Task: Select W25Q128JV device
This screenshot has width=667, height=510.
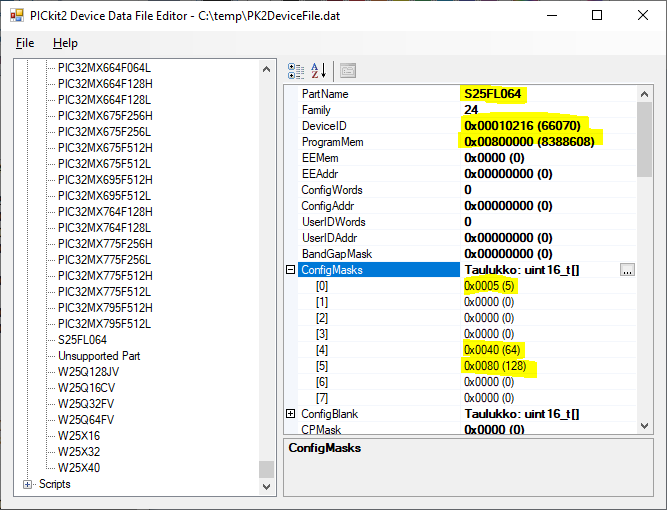Action: (x=88, y=372)
